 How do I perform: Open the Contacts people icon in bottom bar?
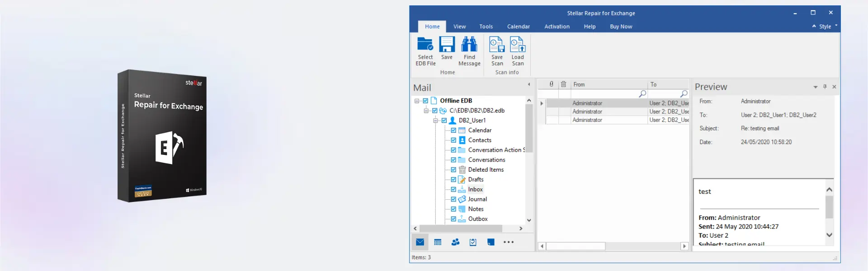click(x=455, y=242)
